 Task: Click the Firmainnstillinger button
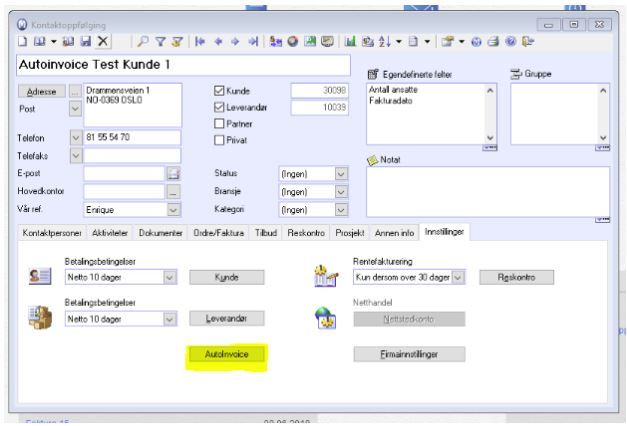[x=409, y=354]
